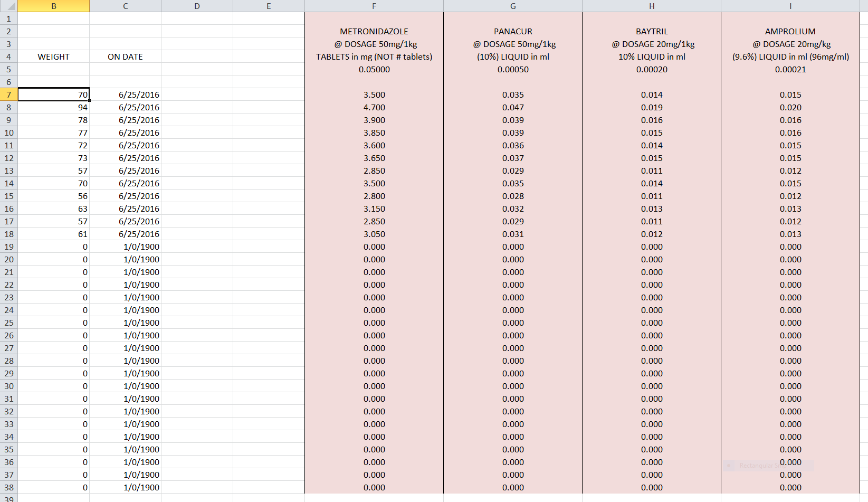
Task: Click the Select All corner triangle
Action: point(9,6)
